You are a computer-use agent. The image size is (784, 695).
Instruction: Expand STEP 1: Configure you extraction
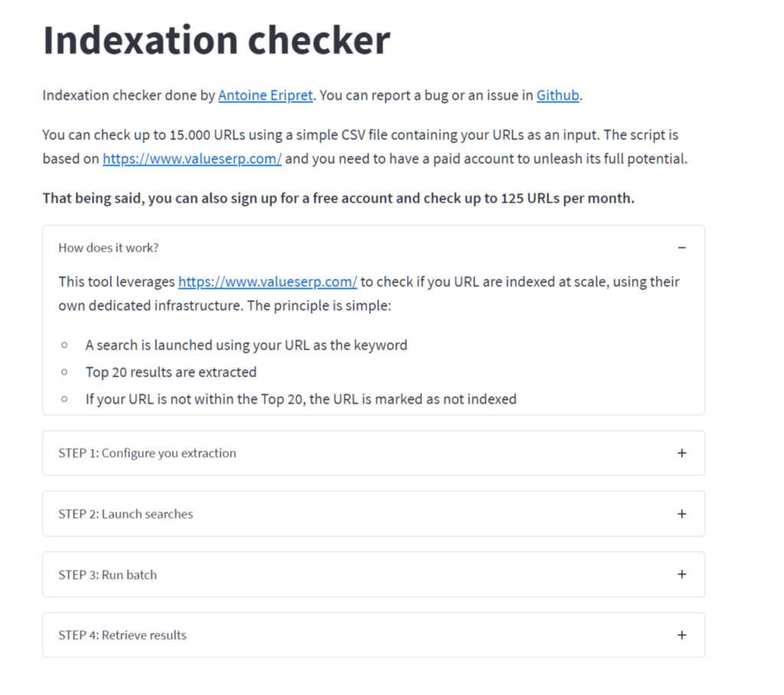click(374, 453)
